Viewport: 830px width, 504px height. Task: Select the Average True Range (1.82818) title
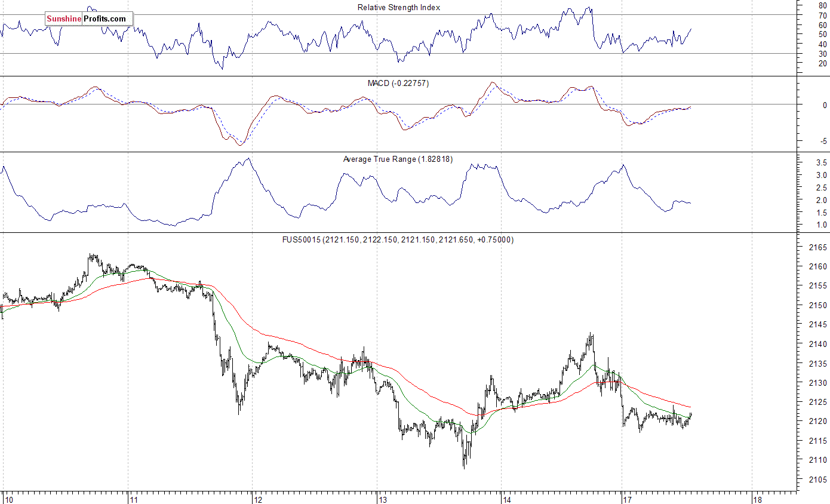coord(398,159)
